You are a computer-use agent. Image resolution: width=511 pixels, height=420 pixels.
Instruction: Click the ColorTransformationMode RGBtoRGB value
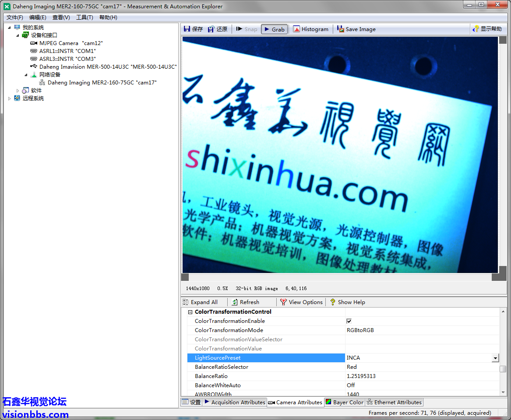(360, 330)
